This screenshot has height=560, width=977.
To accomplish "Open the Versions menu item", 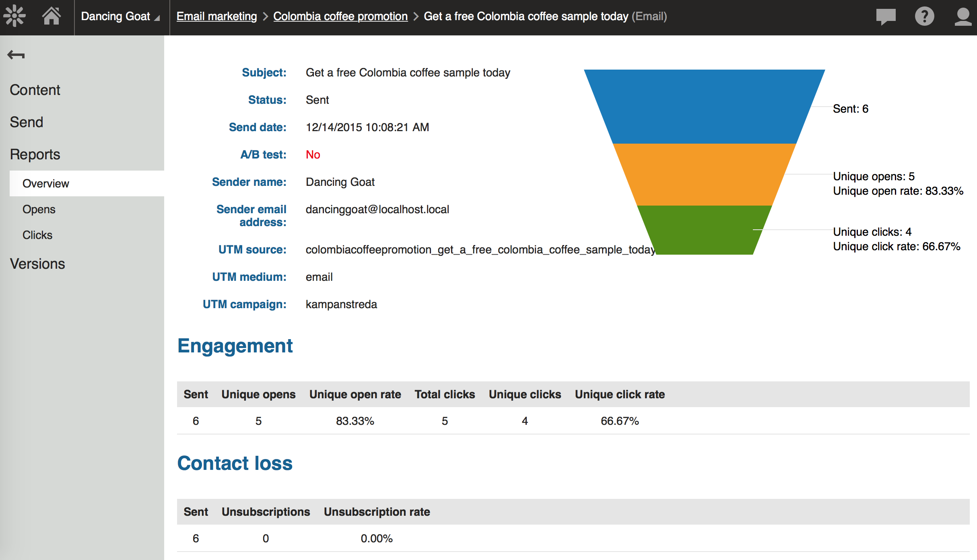I will click(37, 264).
